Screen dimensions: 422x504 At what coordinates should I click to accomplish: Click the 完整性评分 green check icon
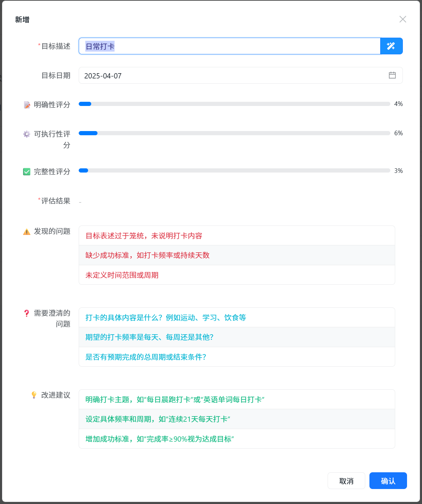point(27,171)
